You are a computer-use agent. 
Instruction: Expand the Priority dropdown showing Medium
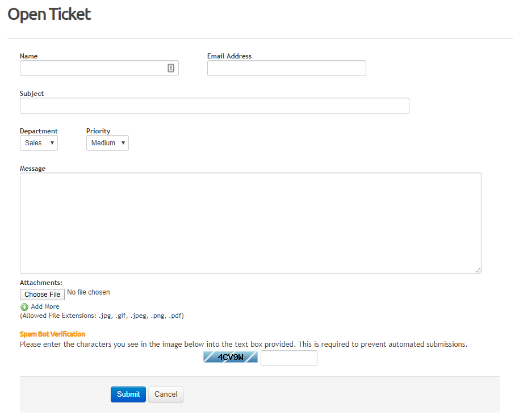click(107, 143)
